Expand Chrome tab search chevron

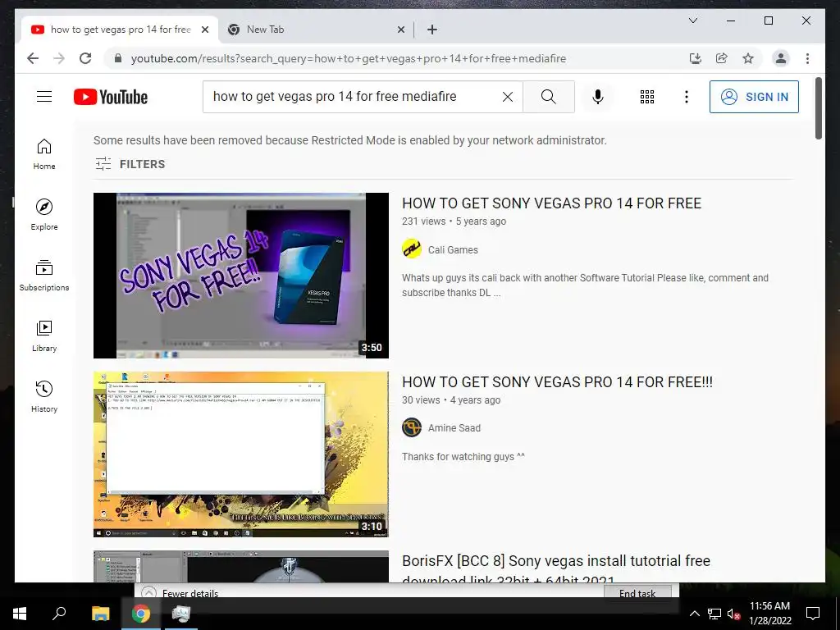[692, 21]
